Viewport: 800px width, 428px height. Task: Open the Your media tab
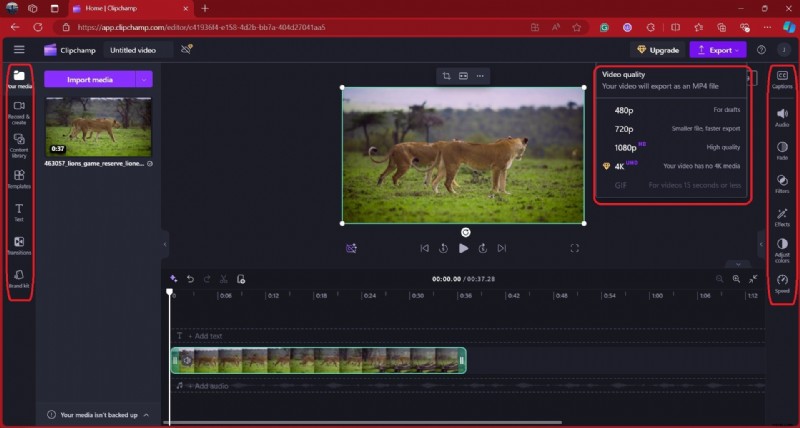point(19,79)
